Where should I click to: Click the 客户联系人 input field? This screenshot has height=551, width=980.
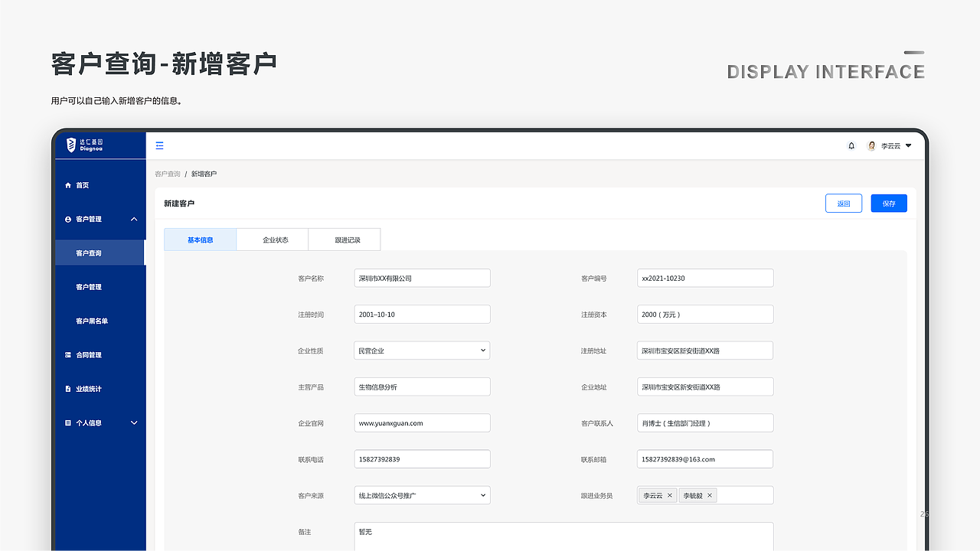point(705,422)
